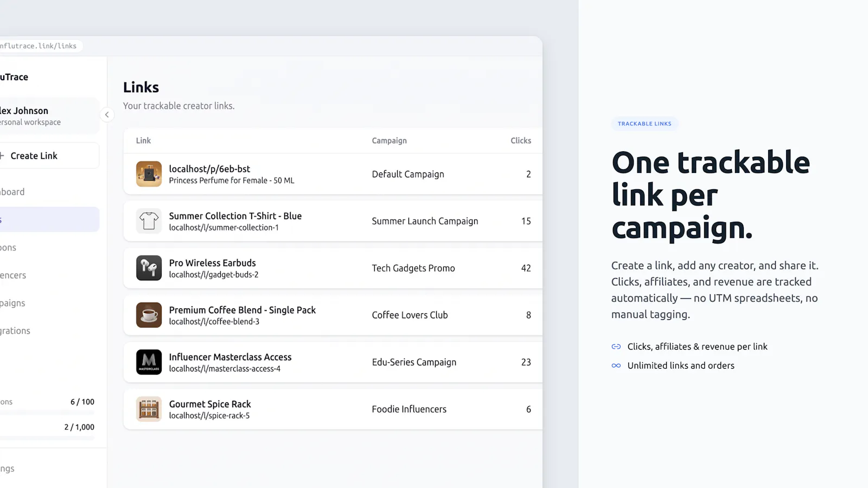The image size is (868, 488).
Task: Click the TRACKABLE LINKS badge
Action: tap(644, 124)
